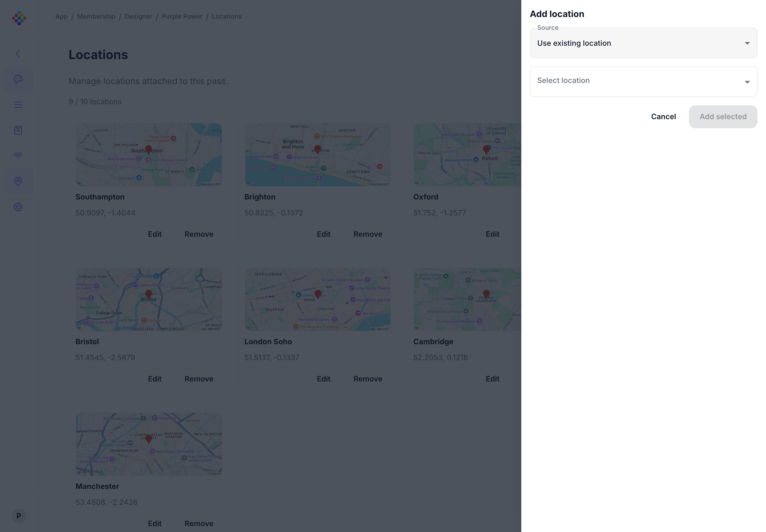Click the Source dropdown arrow
This screenshot has width=766, height=532.
747,43
